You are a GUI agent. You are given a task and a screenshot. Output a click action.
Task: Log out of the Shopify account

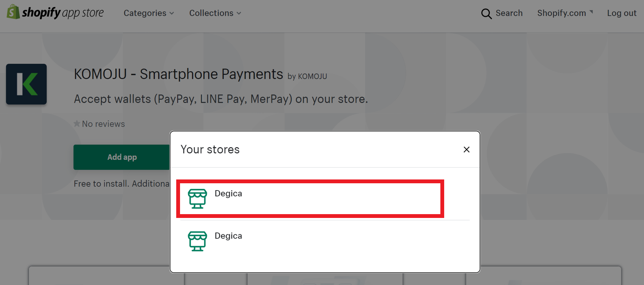pos(622,13)
